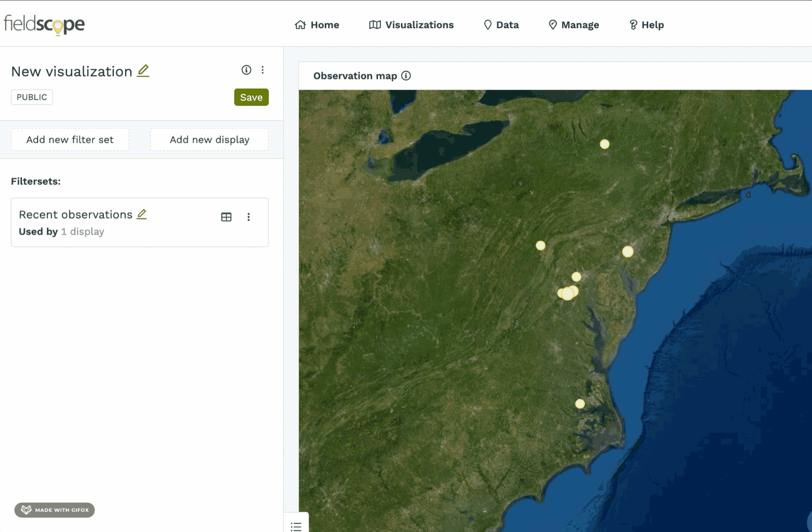
Task: Show the Recent observations data table
Action: coord(226,217)
